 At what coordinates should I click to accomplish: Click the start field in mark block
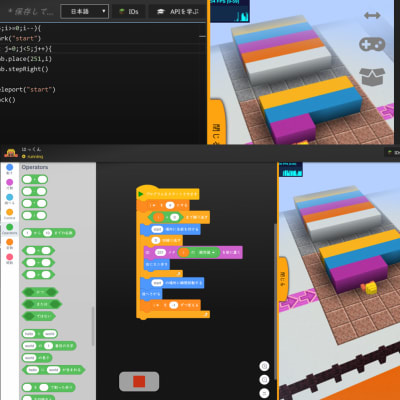click(157, 229)
